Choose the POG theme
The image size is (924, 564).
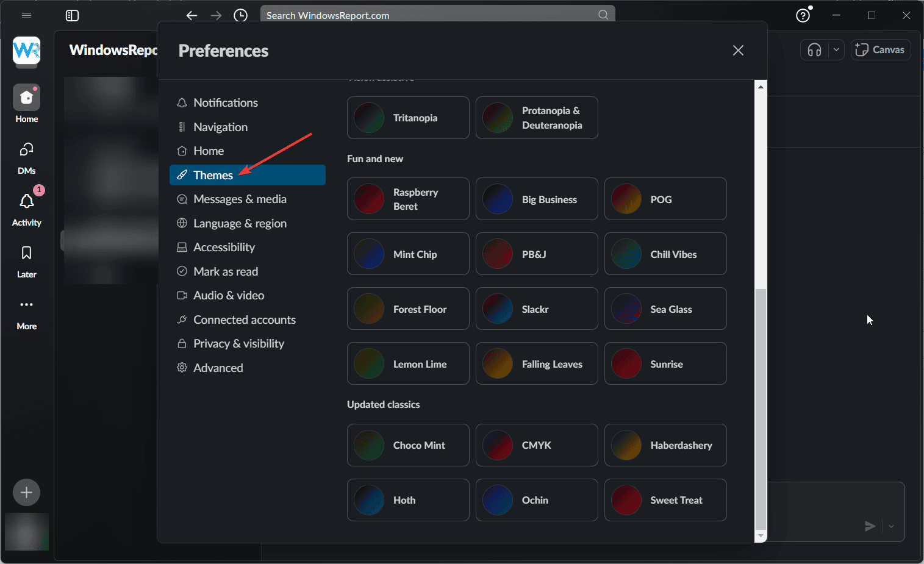665,199
